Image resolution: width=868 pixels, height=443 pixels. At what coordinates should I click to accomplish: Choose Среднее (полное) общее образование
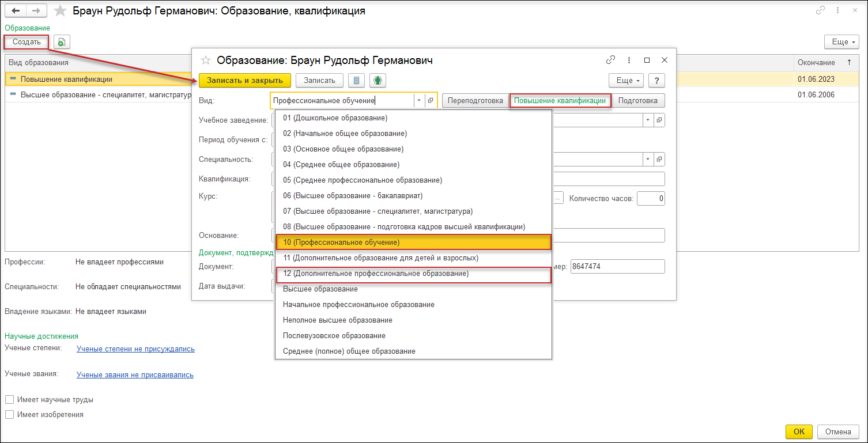click(413, 351)
